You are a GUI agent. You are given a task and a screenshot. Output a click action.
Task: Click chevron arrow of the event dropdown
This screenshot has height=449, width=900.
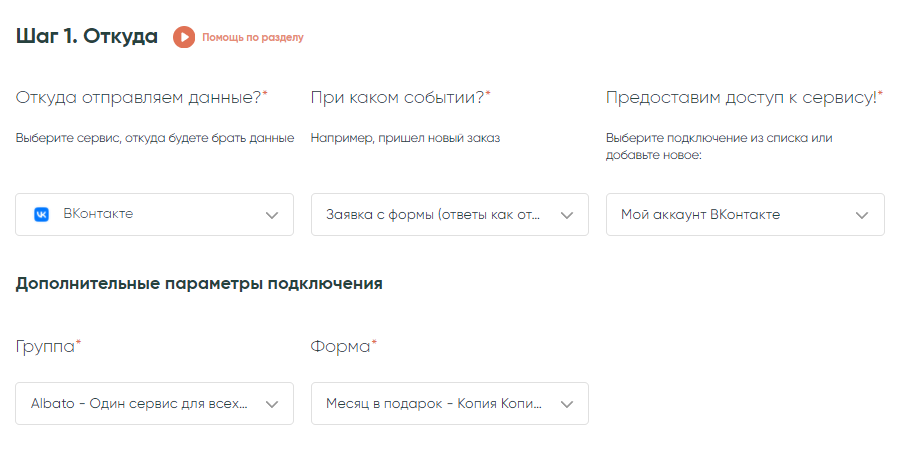click(567, 215)
